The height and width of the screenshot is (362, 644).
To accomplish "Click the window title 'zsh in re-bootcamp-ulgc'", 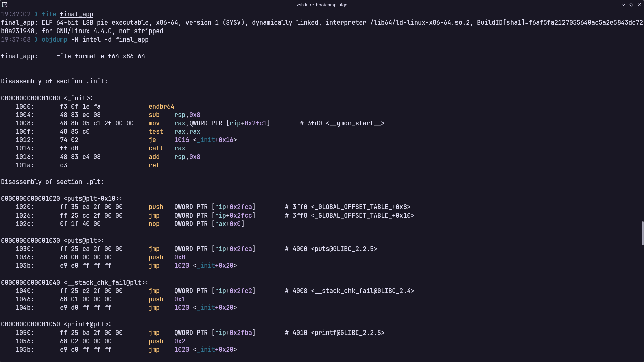I will coord(322,5).
